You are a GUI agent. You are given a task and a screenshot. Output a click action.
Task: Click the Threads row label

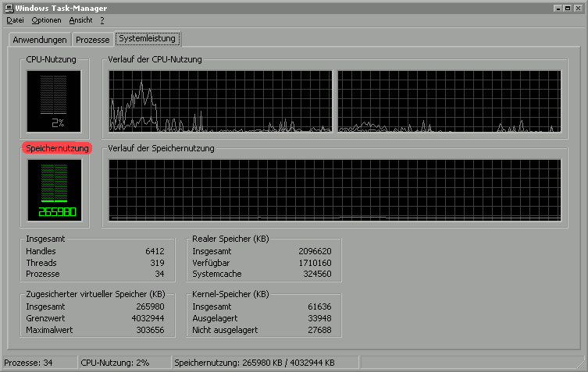click(41, 263)
